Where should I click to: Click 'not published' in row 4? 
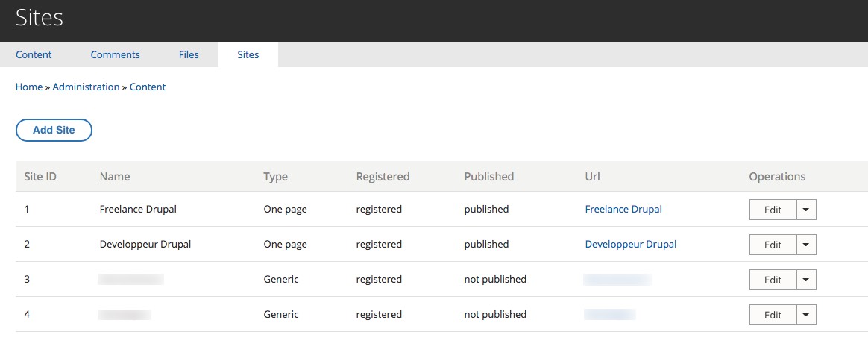(x=495, y=314)
